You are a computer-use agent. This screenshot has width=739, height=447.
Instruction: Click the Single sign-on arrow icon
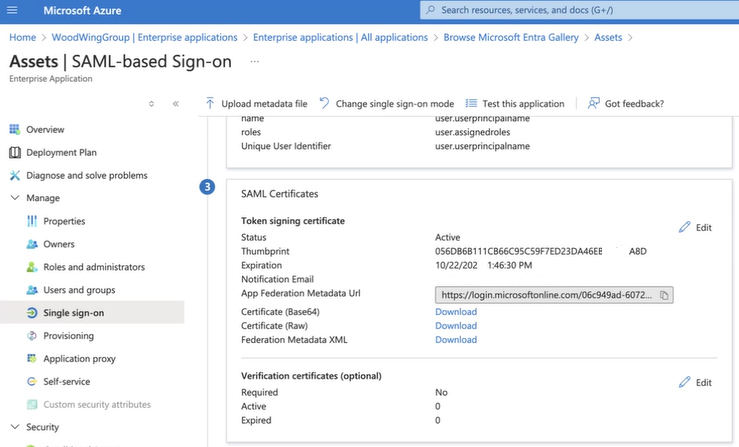coord(32,313)
